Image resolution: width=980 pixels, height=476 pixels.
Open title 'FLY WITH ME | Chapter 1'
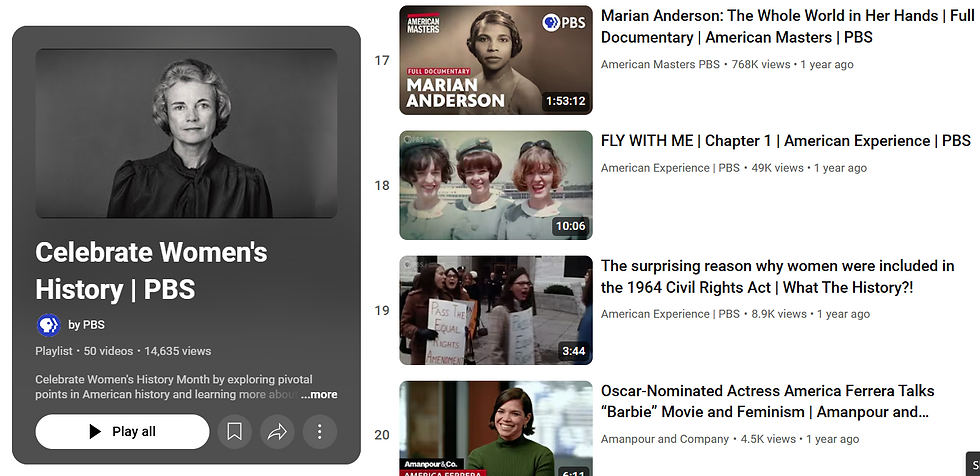(x=786, y=141)
